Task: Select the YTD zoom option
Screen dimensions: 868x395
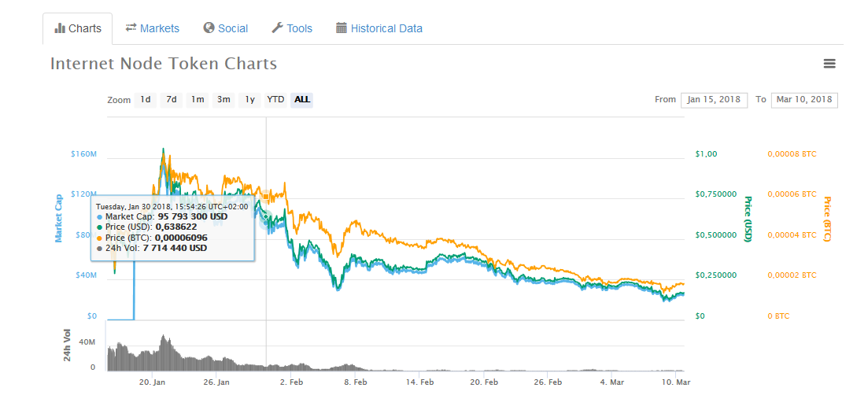Action: (x=275, y=99)
